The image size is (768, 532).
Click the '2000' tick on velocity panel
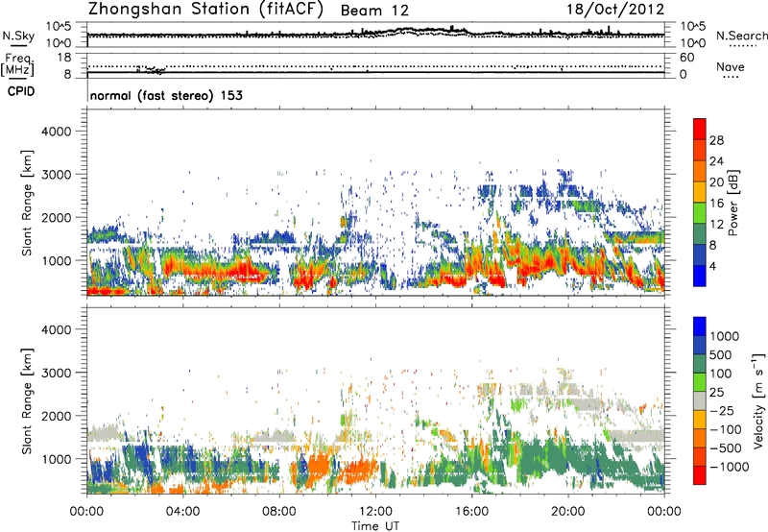(x=57, y=416)
